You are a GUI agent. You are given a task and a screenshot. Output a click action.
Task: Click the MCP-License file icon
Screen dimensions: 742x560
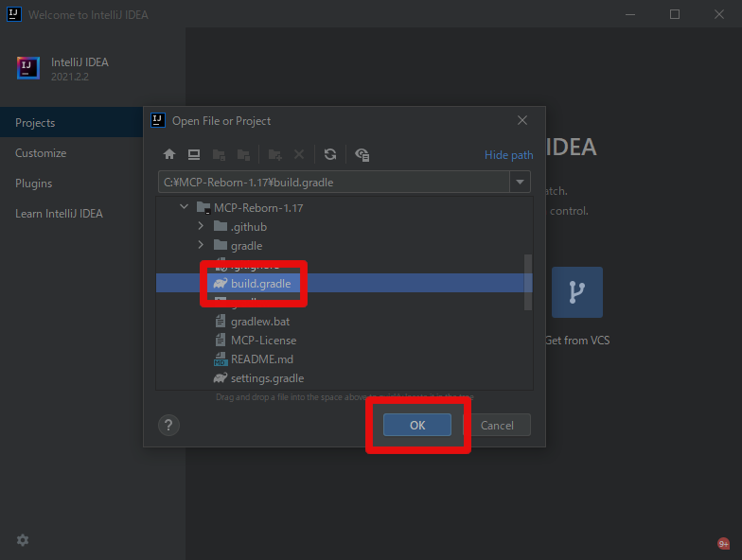tap(221, 341)
